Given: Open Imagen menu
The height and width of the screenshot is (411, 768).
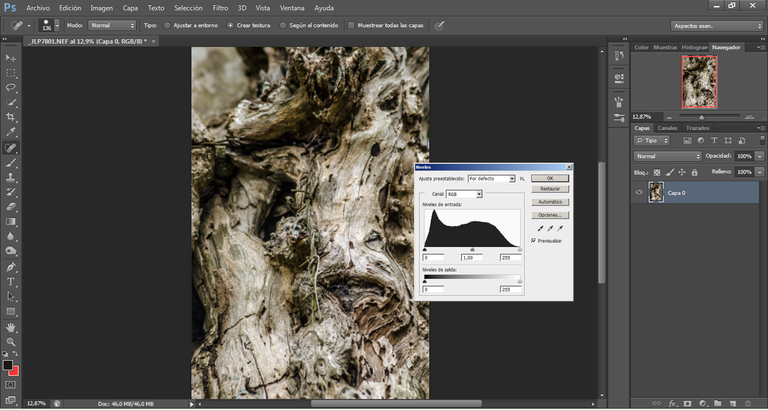Looking at the screenshot, I should coord(101,8).
